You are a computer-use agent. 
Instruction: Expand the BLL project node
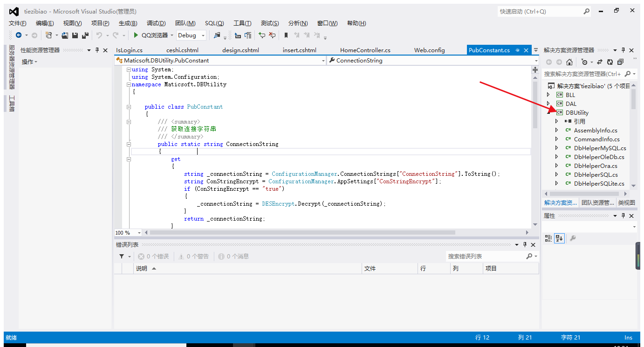coord(548,95)
